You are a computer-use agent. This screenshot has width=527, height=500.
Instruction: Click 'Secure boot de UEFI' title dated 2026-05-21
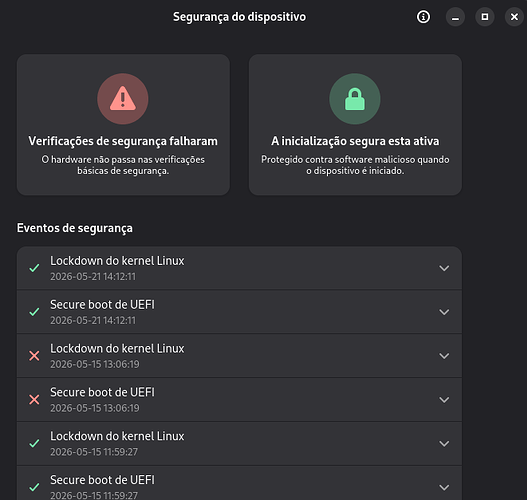tap(103, 305)
